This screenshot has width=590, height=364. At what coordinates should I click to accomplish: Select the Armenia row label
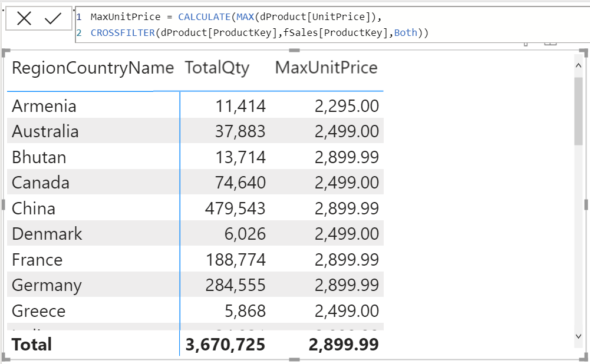coord(44,106)
